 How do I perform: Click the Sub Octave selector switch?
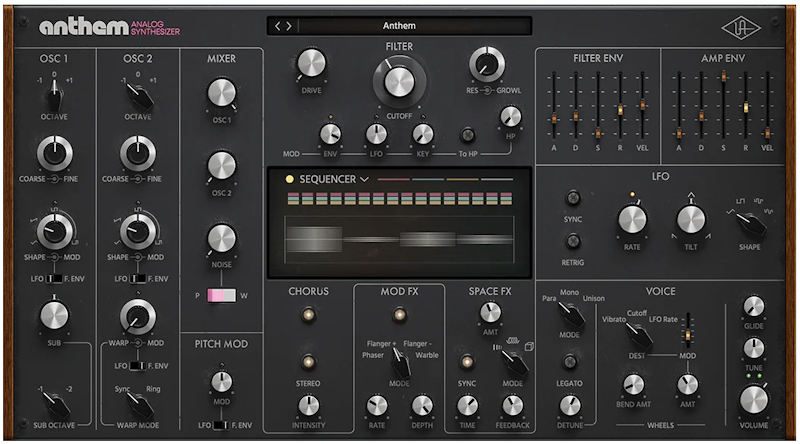[x=56, y=404]
